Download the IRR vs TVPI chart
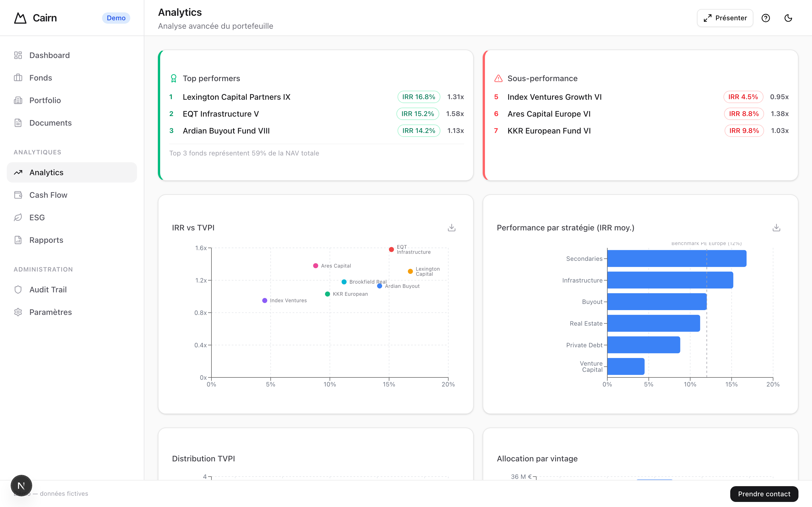Screen dimensions: 812x507 (x=451, y=228)
